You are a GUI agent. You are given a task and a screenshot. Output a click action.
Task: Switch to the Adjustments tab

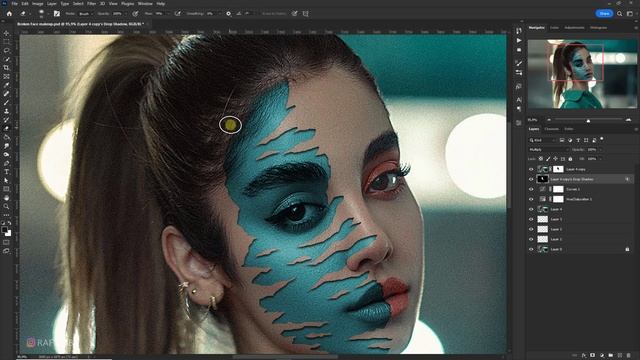(x=574, y=28)
